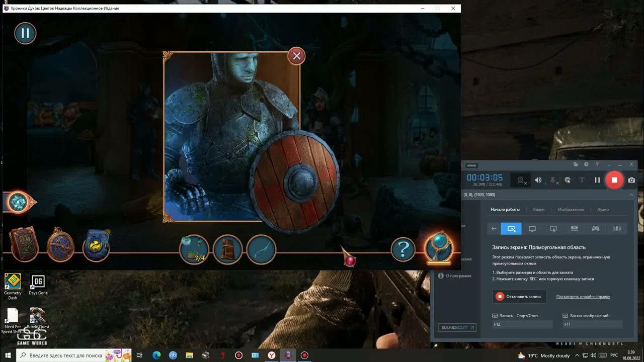Open the Bandicam scheduled recording clock icon
The height and width of the screenshot is (362, 644).
(x=586, y=164)
